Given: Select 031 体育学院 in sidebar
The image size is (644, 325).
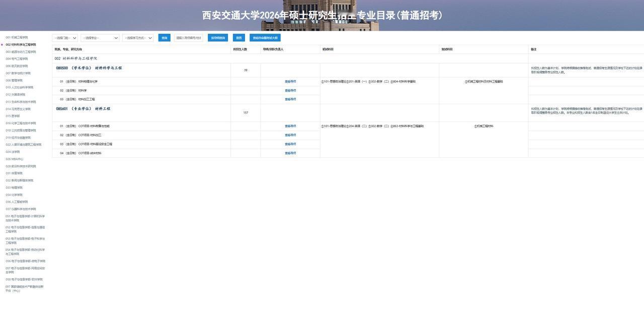Looking at the screenshot, I should [14, 173].
